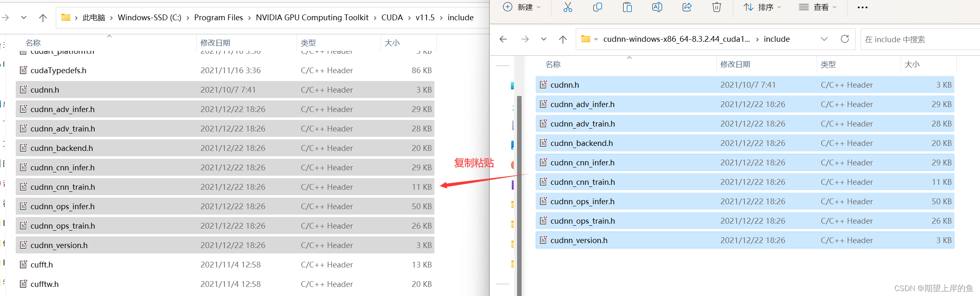Viewport: 980px width, 296px height.
Task: Sort by 大小 column in left window
Action: pyautogui.click(x=392, y=43)
